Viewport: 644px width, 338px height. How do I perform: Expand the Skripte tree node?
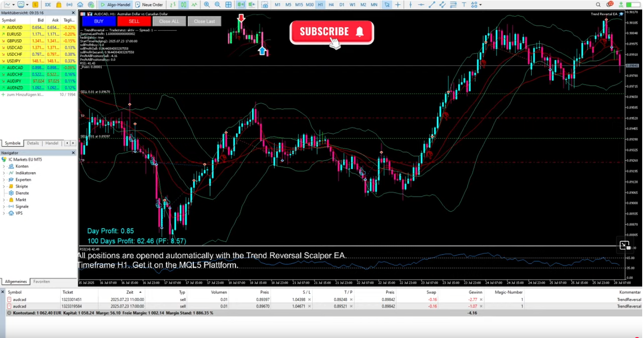click(x=4, y=186)
